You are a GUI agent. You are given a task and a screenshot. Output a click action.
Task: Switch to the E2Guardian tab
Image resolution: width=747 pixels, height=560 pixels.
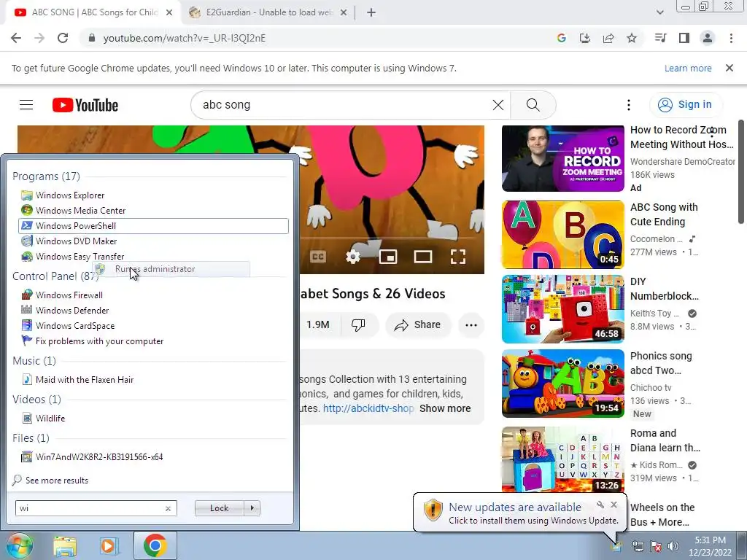269,12
